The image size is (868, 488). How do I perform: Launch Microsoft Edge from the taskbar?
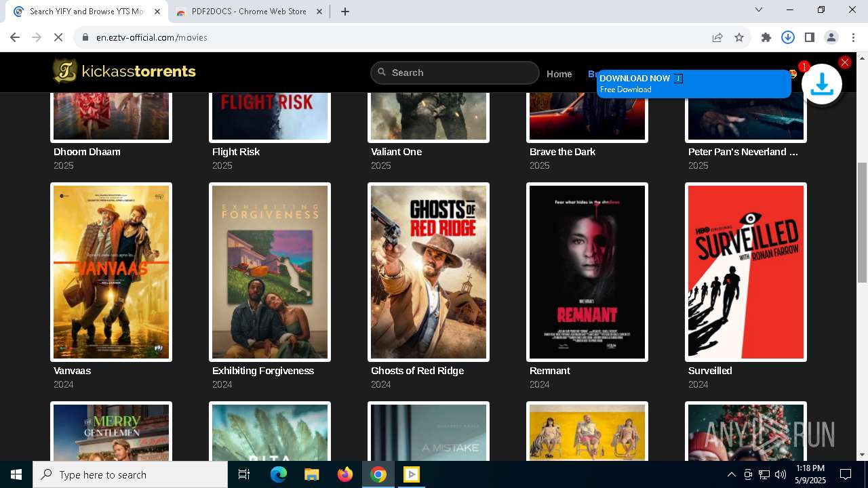[x=278, y=474]
